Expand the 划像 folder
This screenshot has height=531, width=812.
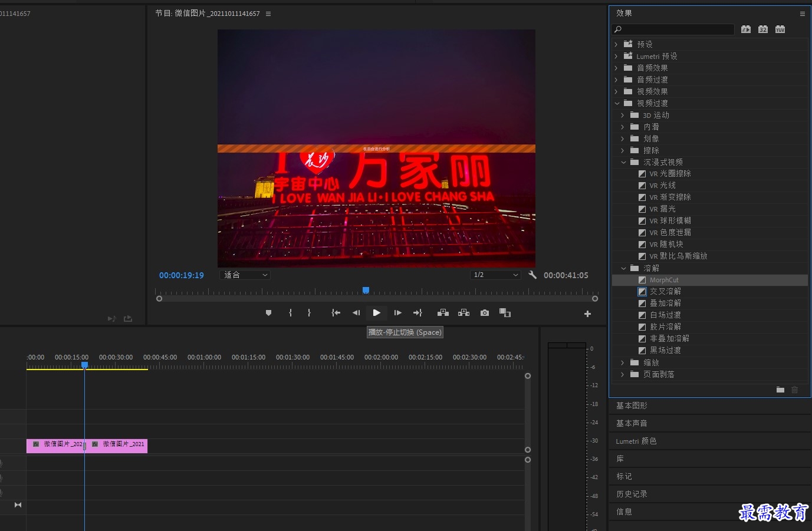(623, 138)
